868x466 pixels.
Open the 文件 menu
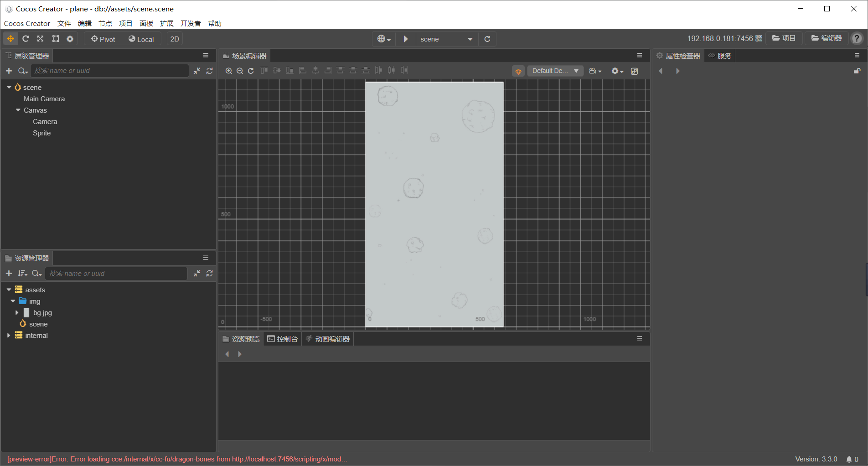[64, 23]
